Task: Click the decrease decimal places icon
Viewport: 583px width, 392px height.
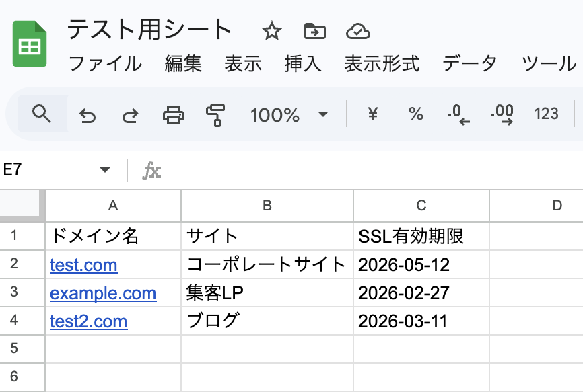Action: tap(458, 115)
